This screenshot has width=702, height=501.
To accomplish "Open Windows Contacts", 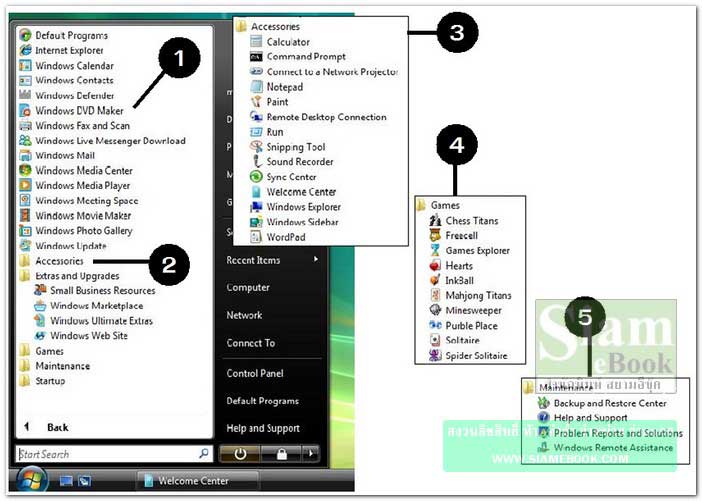I will (x=66, y=81).
